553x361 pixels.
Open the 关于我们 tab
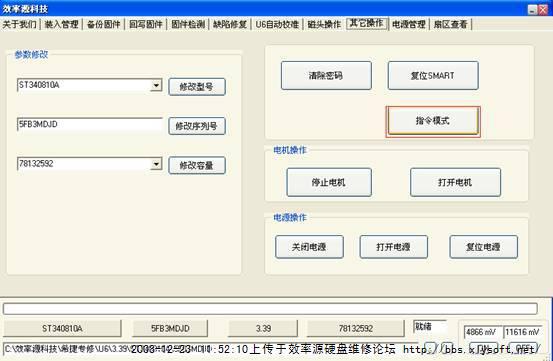(19, 24)
